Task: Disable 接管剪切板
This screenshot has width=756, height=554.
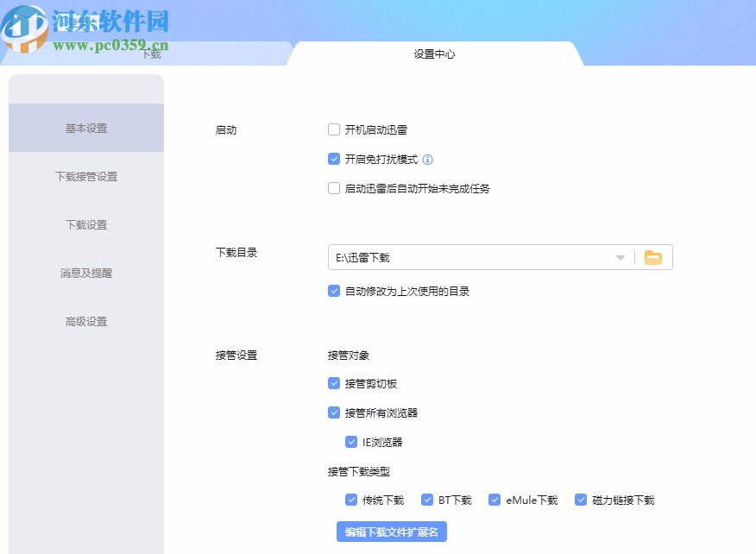Action: pyautogui.click(x=333, y=383)
